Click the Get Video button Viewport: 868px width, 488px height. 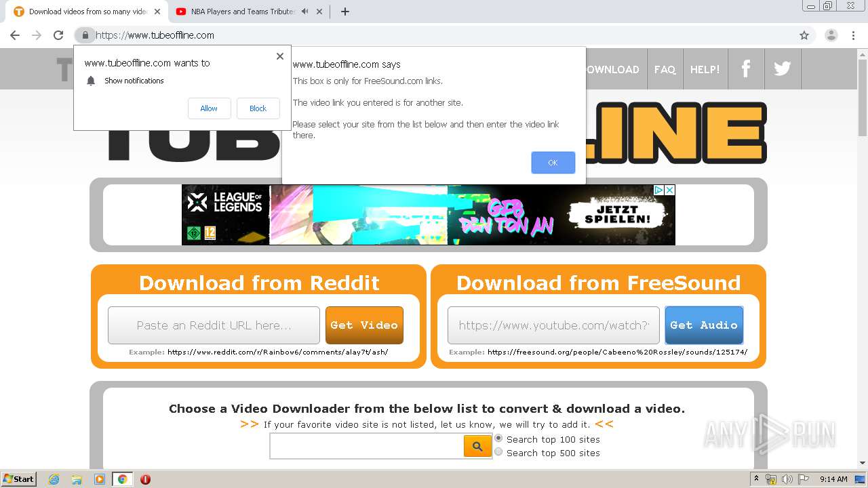364,325
